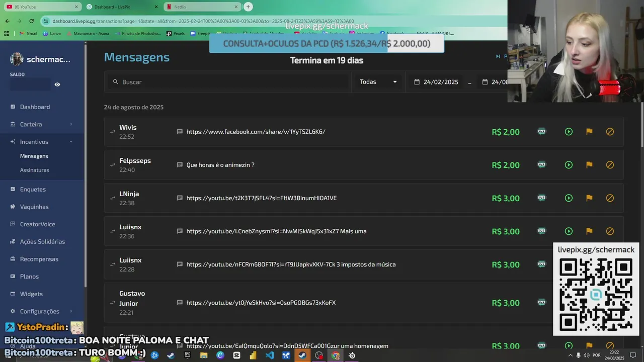Flag the Luiisnx 22:36 message
The width and height of the screenshot is (644, 362).
[589, 231]
